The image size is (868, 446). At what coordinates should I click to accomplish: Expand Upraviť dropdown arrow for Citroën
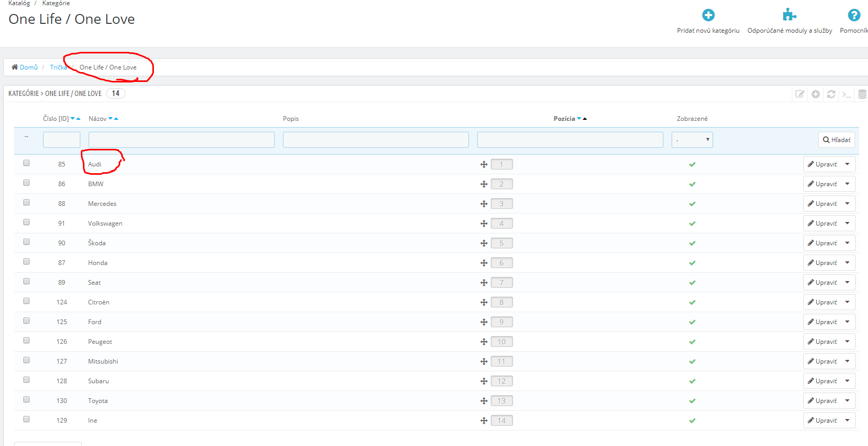click(x=847, y=302)
